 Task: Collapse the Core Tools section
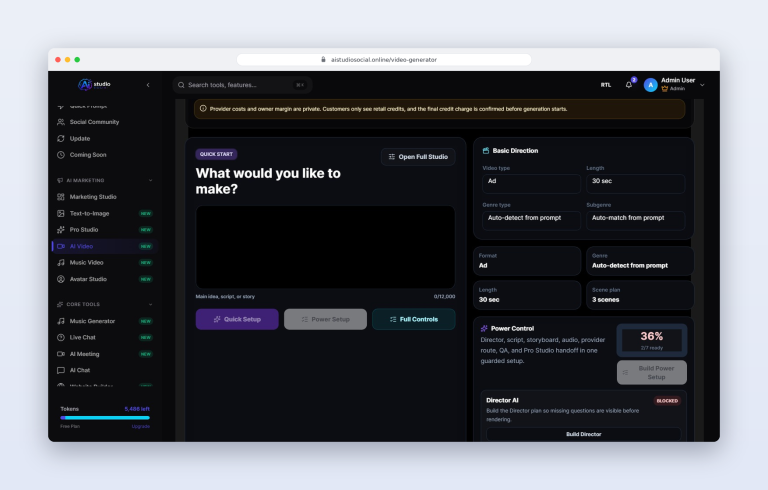(150, 304)
